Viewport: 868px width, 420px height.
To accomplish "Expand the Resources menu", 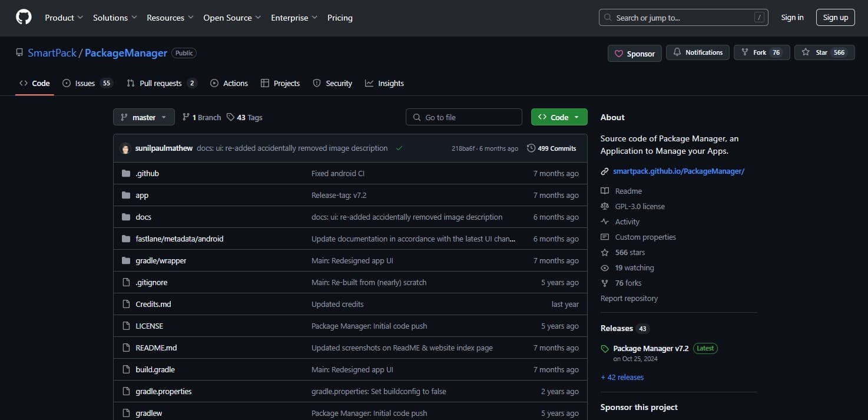I will (x=170, y=18).
